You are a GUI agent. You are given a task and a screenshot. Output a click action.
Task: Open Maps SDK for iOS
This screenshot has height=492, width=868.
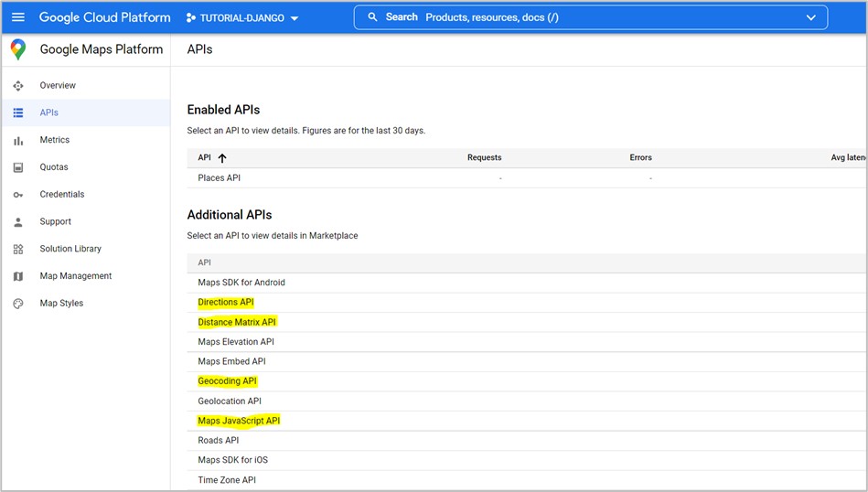pos(233,460)
